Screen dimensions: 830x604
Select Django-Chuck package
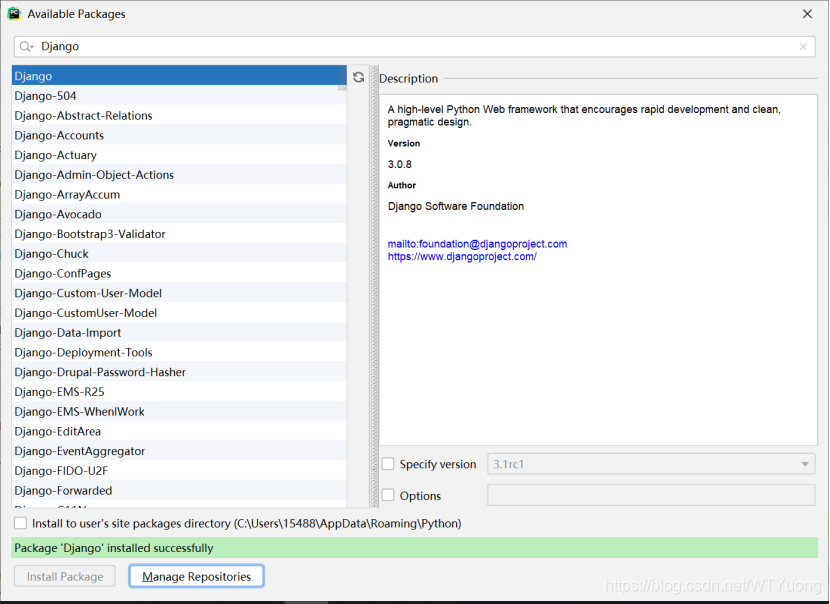(x=179, y=254)
